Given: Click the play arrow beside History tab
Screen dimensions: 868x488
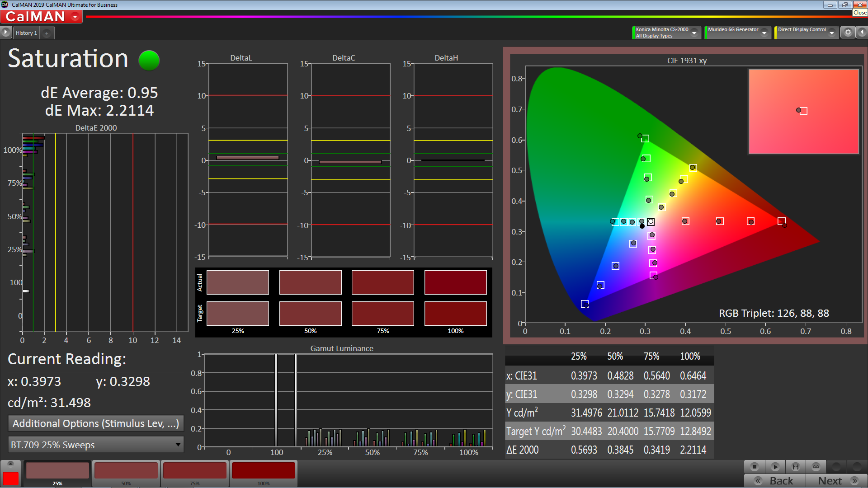Looking at the screenshot, I should pyautogui.click(x=5, y=33).
